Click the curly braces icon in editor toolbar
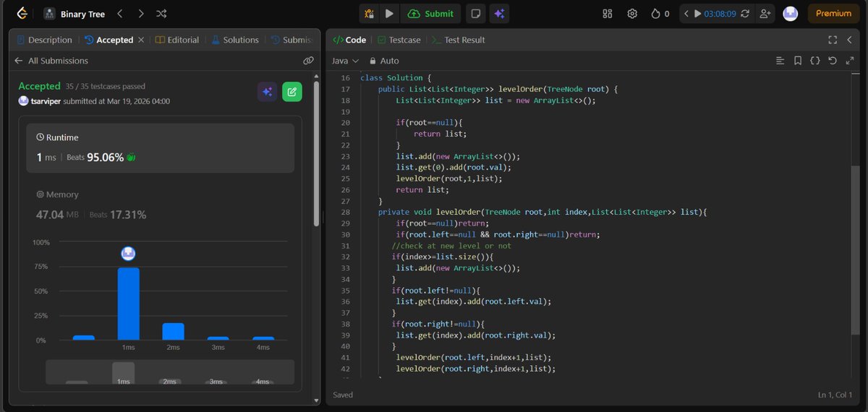 (815, 61)
